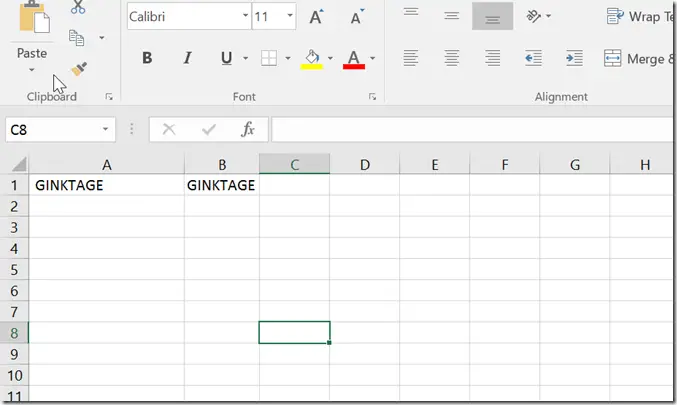Open the Clipboard dialog launcher
The width and height of the screenshot is (677, 405).
(x=109, y=97)
